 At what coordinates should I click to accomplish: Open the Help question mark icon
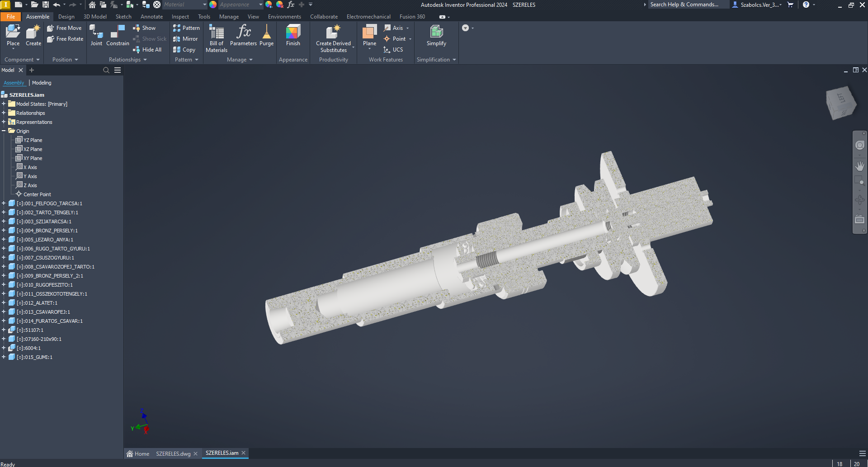coord(806,5)
